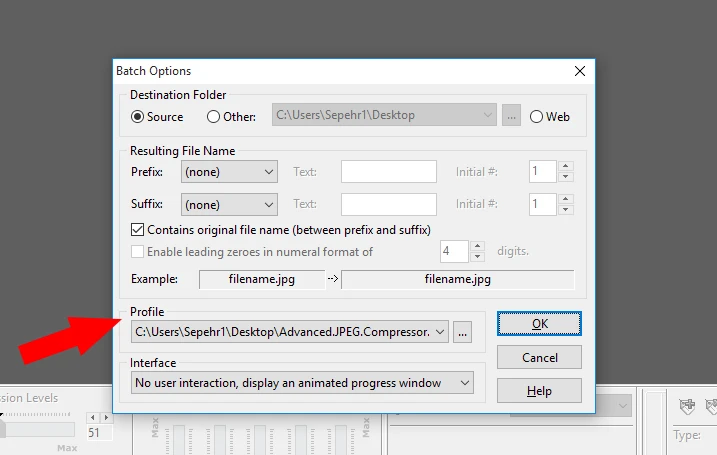Screen dimensions: 717x455
Task: Decrease the Suffix Initial # value
Action: (566, 209)
